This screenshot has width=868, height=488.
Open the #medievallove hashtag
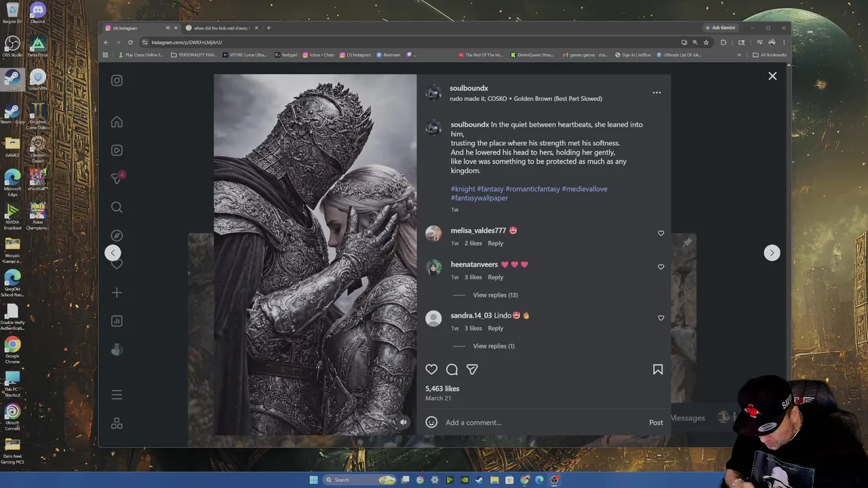tap(585, 189)
